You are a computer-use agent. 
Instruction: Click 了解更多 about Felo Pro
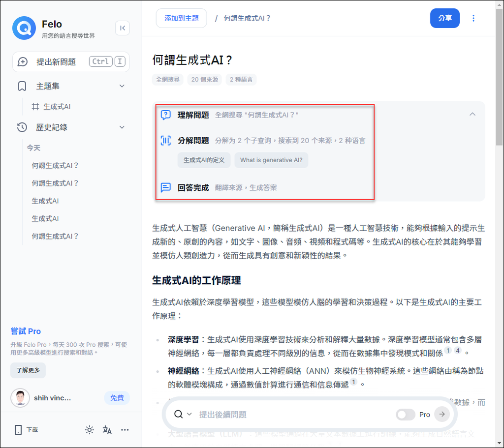[x=28, y=370]
